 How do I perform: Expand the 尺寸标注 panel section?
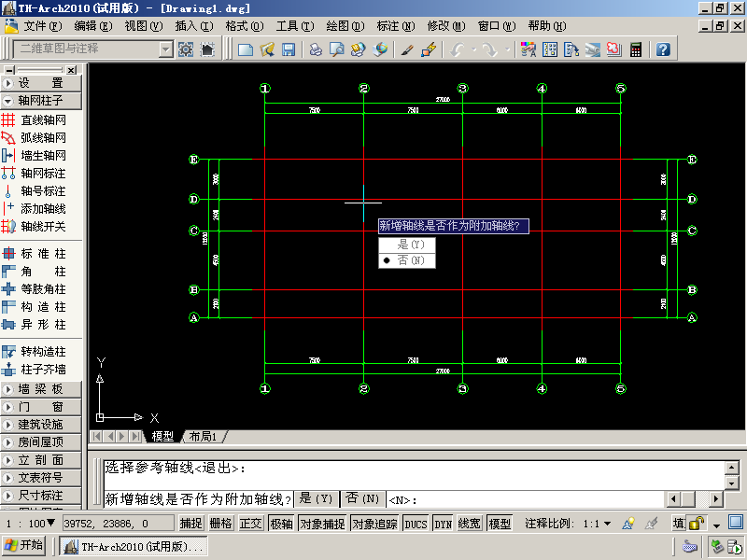[x=41, y=496]
